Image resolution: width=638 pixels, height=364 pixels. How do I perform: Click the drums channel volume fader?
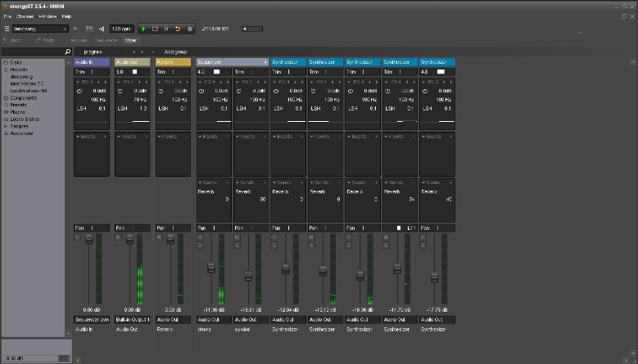pos(210,268)
